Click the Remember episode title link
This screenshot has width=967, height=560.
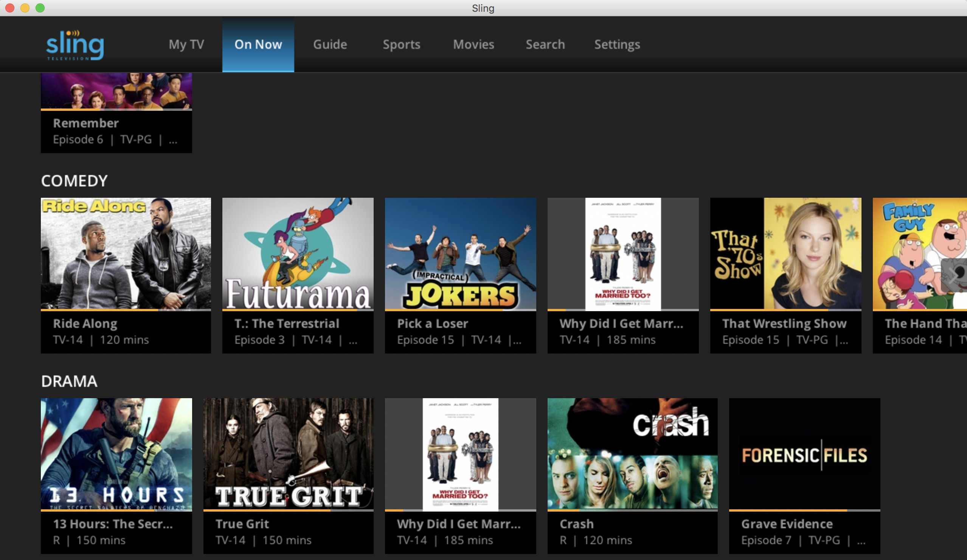(x=86, y=123)
